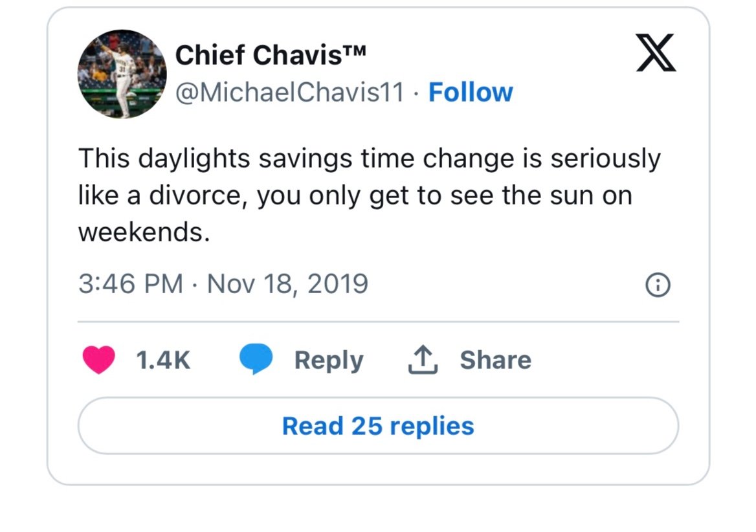Follow @MichaelChavis11
The image size is (756, 532).
(x=471, y=92)
